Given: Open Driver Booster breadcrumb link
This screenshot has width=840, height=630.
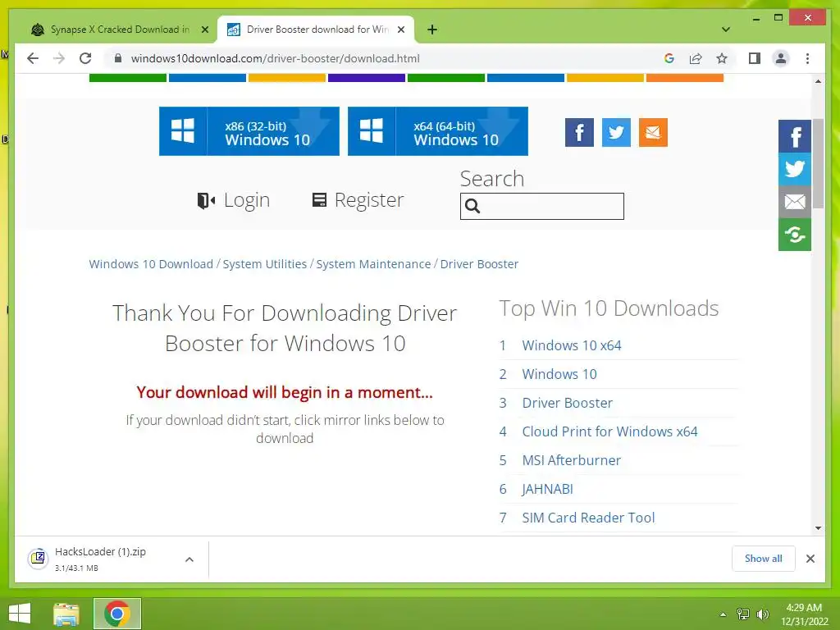Looking at the screenshot, I should click(479, 264).
